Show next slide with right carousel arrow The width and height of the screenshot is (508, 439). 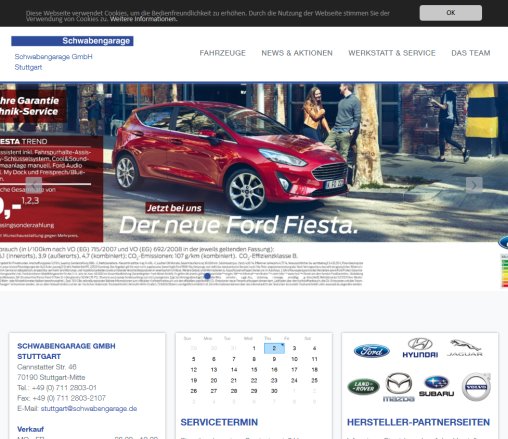(474, 185)
